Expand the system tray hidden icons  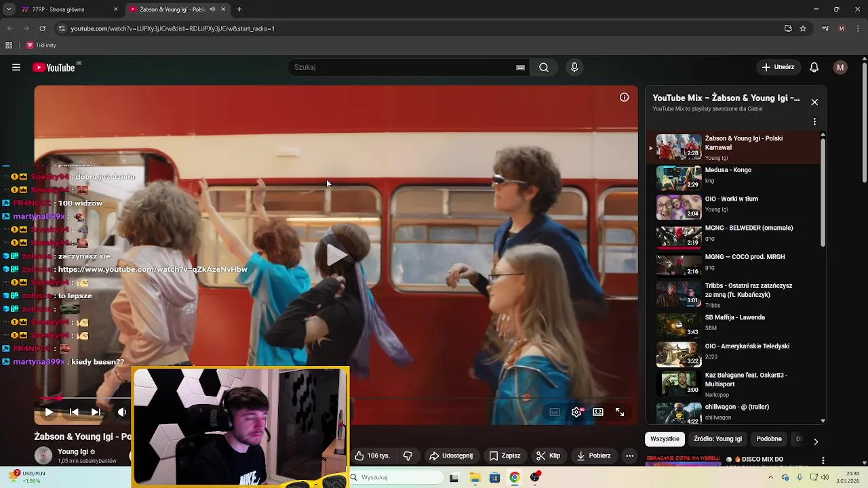[770, 477]
